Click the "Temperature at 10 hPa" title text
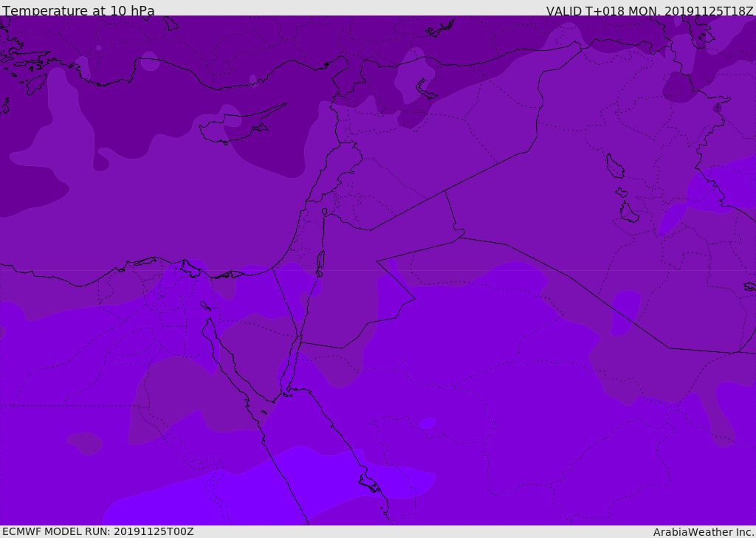Viewport: 756px width, 538px height. tap(78, 10)
